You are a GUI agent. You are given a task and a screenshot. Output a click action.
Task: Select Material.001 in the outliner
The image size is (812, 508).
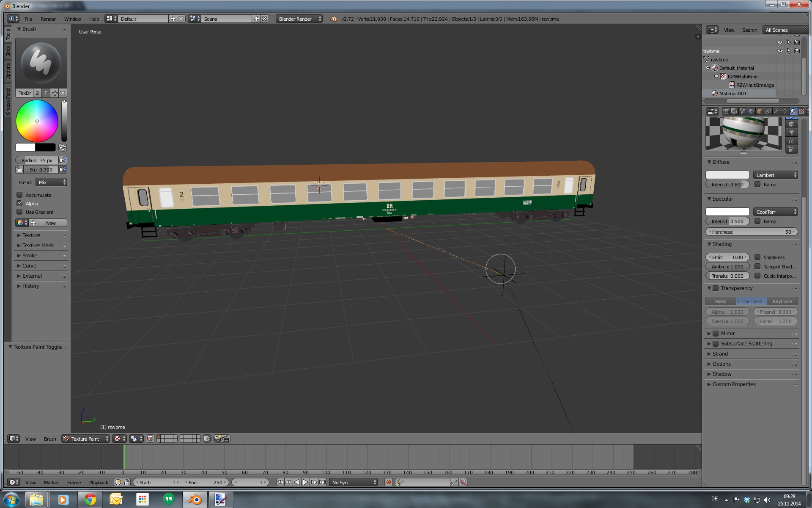pyautogui.click(x=732, y=94)
